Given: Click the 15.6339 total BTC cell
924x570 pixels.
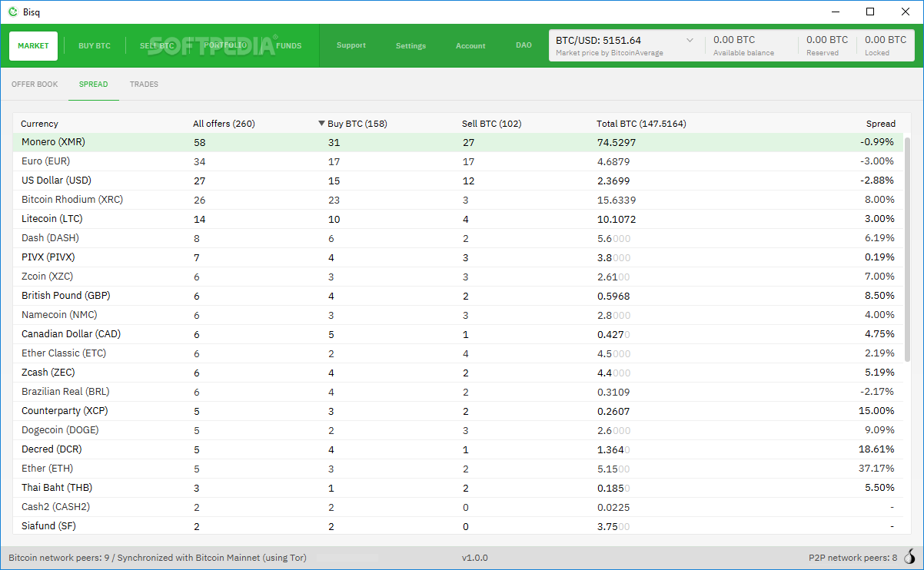Looking at the screenshot, I should tap(617, 200).
